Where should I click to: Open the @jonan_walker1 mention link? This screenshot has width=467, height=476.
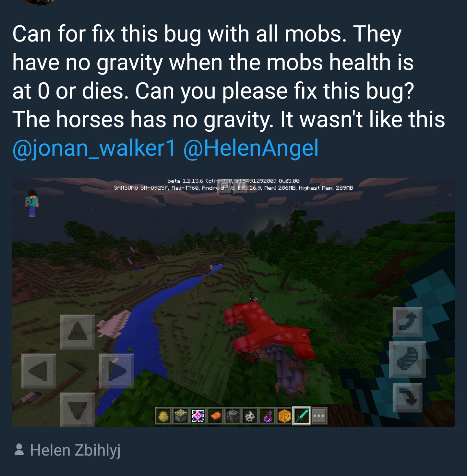[94, 148]
